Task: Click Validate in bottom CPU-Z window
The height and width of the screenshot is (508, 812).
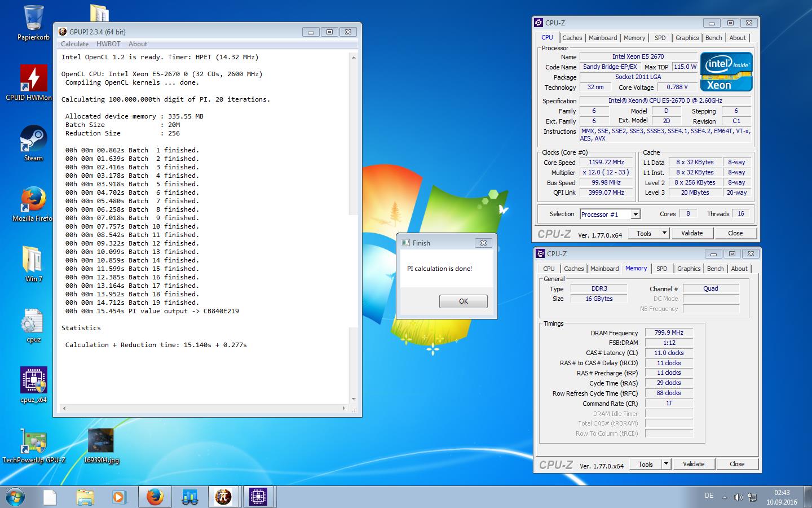Action: pyautogui.click(x=694, y=465)
